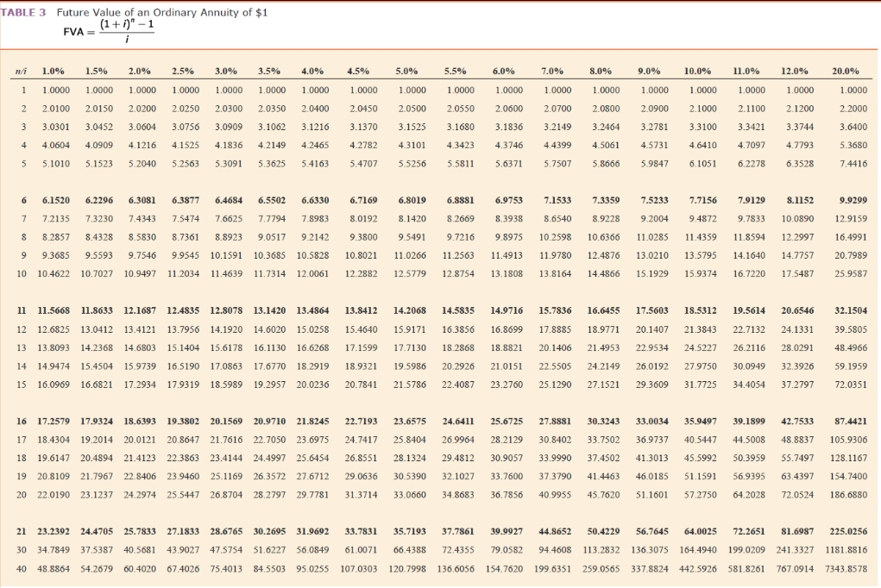
Task: Click the value 13.1808
Action: [507, 274]
